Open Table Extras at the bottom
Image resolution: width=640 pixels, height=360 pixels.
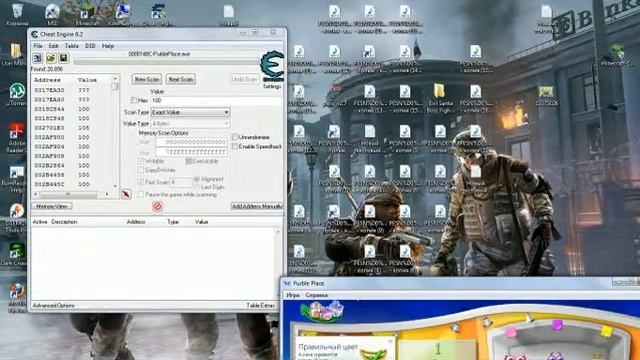260,305
